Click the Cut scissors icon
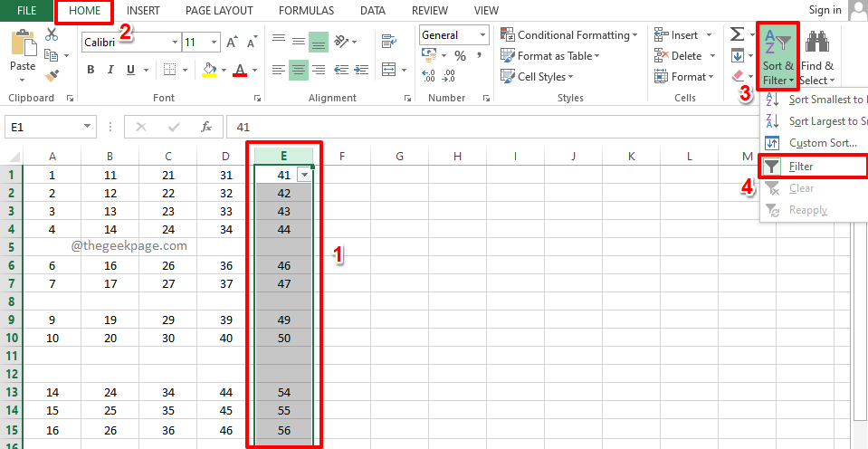 (x=52, y=34)
